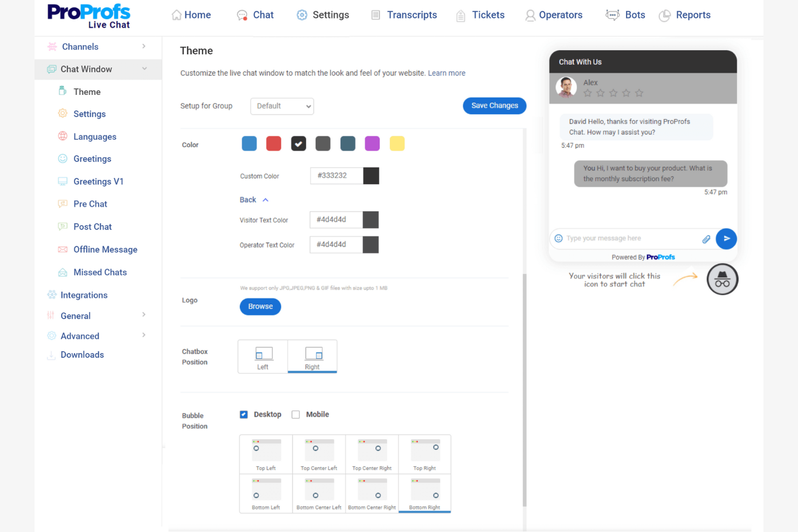Click the Powered By ProProfs link
The width and height of the screenshot is (798, 532).
point(643,257)
